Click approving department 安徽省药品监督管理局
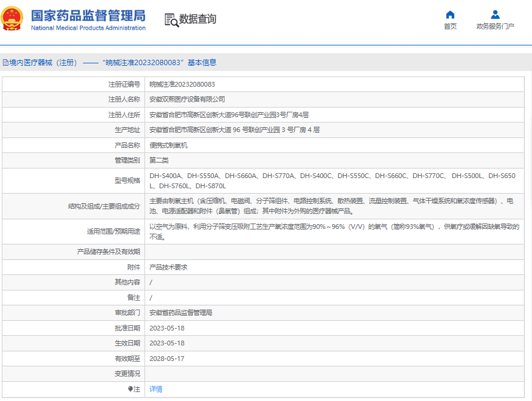This screenshot has width=532, height=401. click(x=180, y=313)
